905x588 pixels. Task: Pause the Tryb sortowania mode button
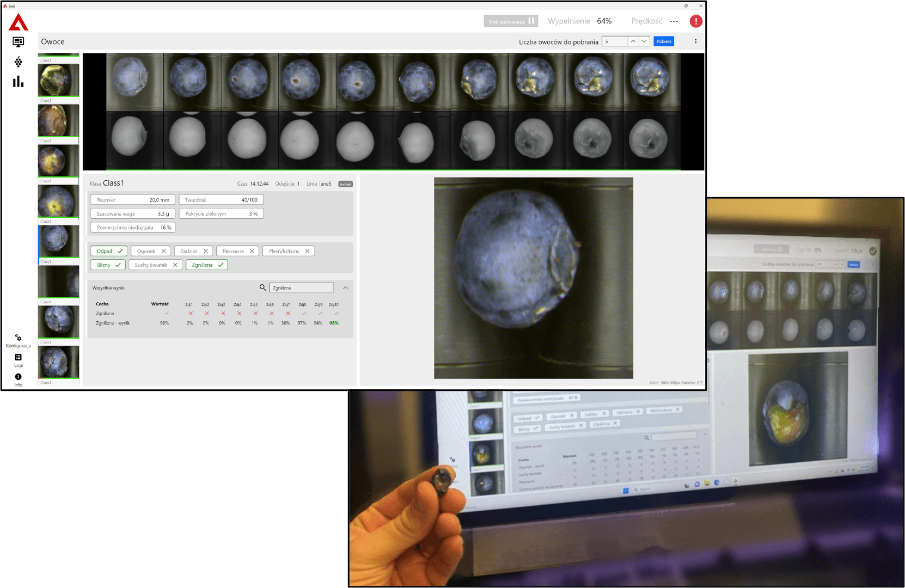click(x=511, y=21)
